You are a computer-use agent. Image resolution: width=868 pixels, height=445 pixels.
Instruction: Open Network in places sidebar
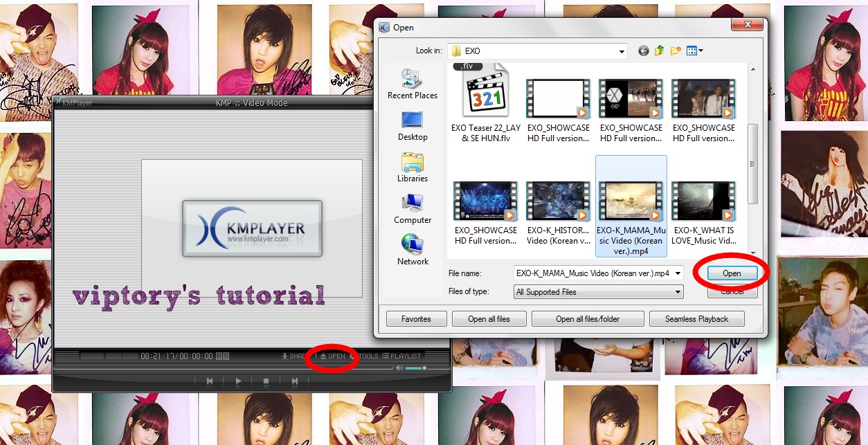coord(413,251)
